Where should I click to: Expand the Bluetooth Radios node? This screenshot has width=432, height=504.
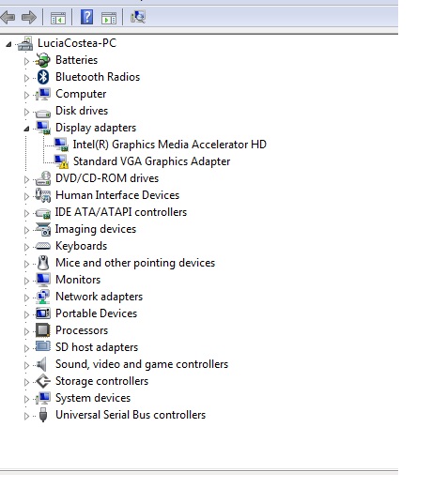(x=26, y=78)
